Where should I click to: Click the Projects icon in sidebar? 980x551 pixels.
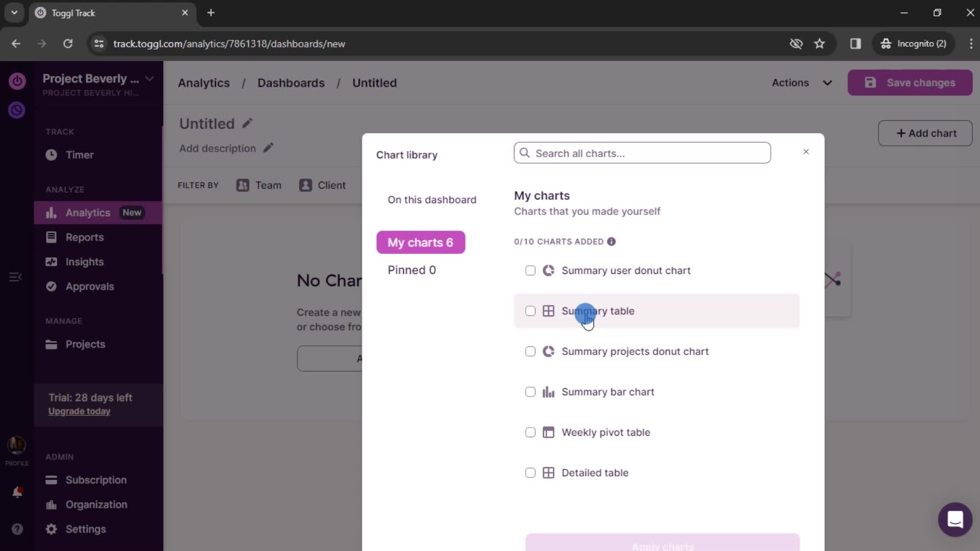click(51, 344)
